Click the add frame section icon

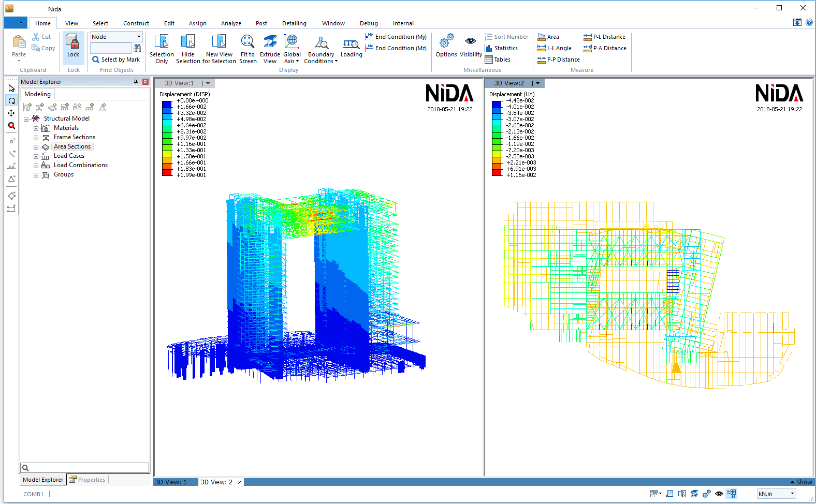point(40,107)
